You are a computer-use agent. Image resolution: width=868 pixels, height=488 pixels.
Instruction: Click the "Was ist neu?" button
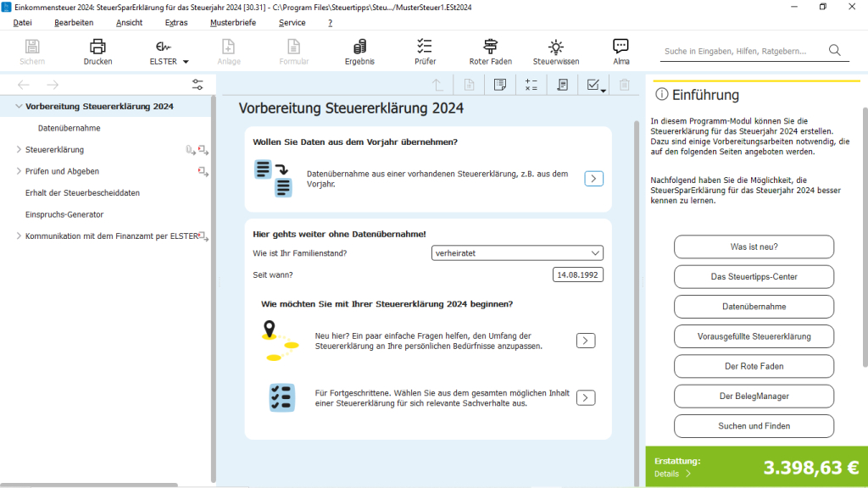[754, 247]
